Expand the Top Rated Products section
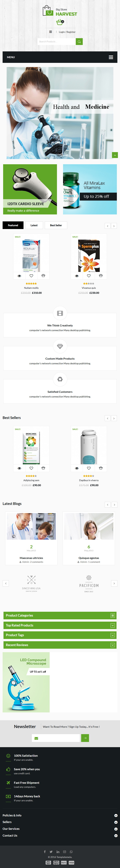The width and height of the screenshot is (120, 868). coord(60,625)
